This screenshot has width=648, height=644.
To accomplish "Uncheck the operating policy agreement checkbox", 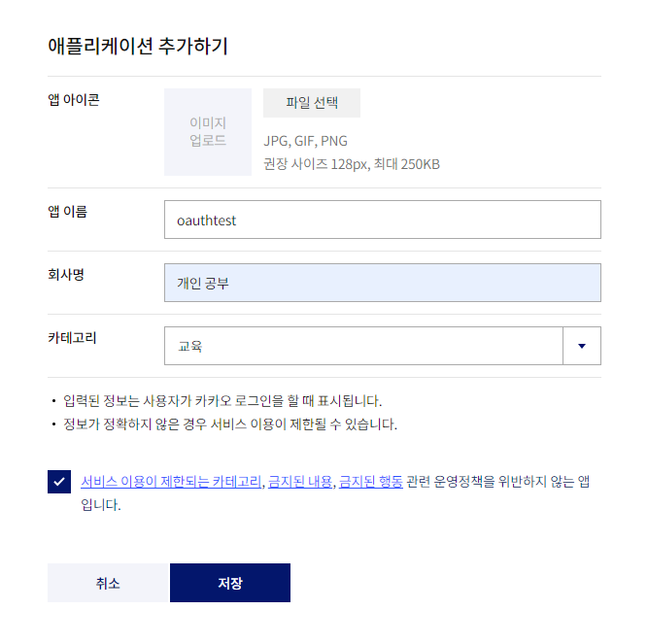I will click(x=59, y=482).
